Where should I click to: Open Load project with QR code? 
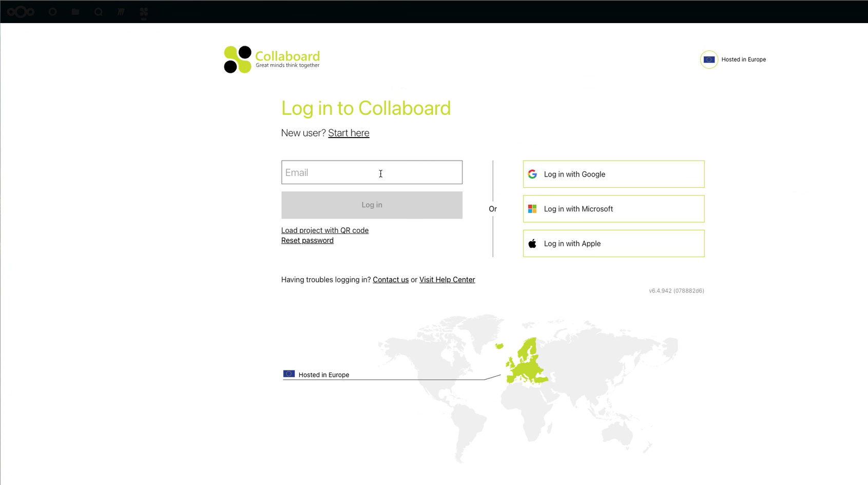pos(324,230)
